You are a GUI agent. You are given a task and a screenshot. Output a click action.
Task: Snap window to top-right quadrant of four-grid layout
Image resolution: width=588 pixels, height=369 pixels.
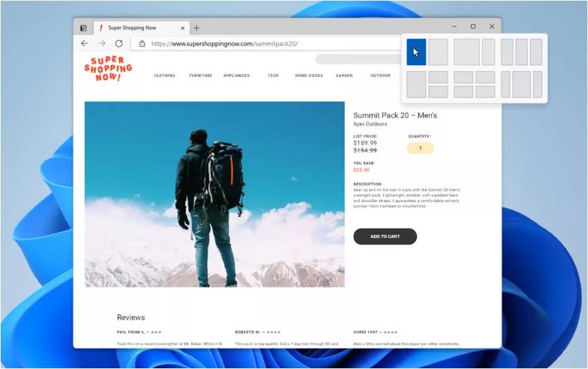pos(485,77)
